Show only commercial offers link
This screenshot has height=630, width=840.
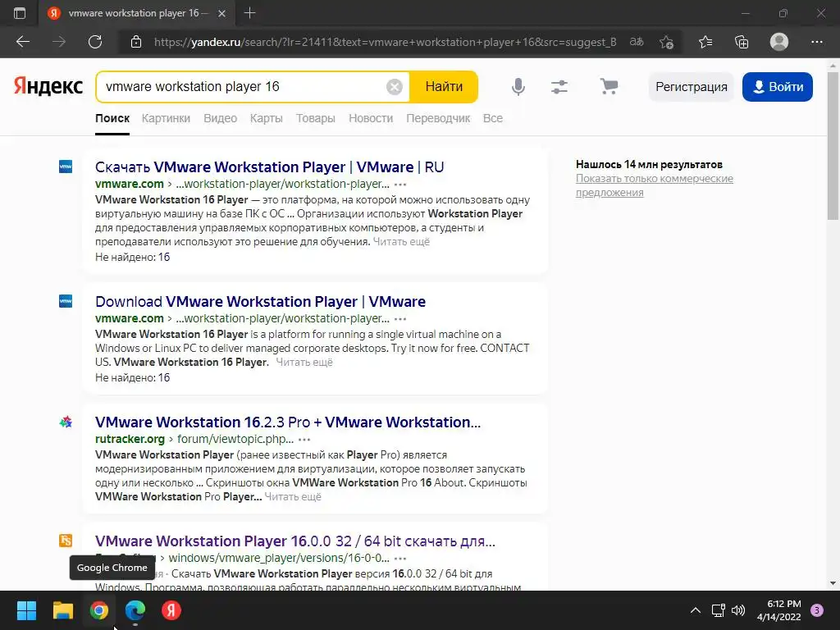pyautogui.click(x=655, y=185)
